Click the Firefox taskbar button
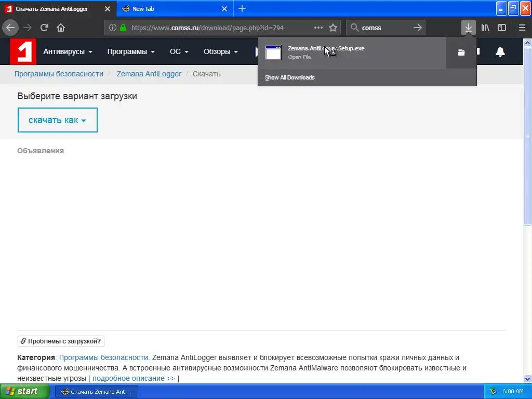The image size is (532, 399). click(x=96, y=392)
